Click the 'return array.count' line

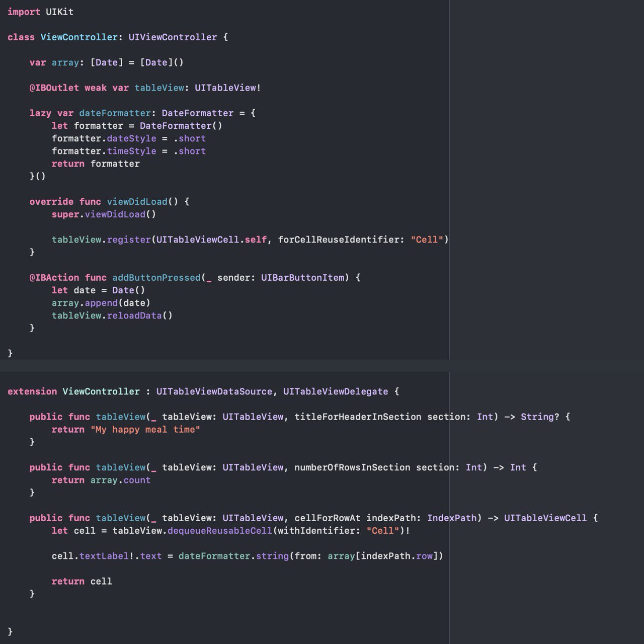[x=101, y=480]
